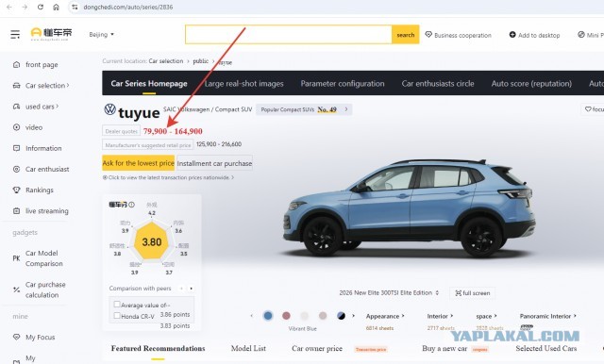Reload the page with refresh icon
This screenshot has width=604, height=364.
40,7
